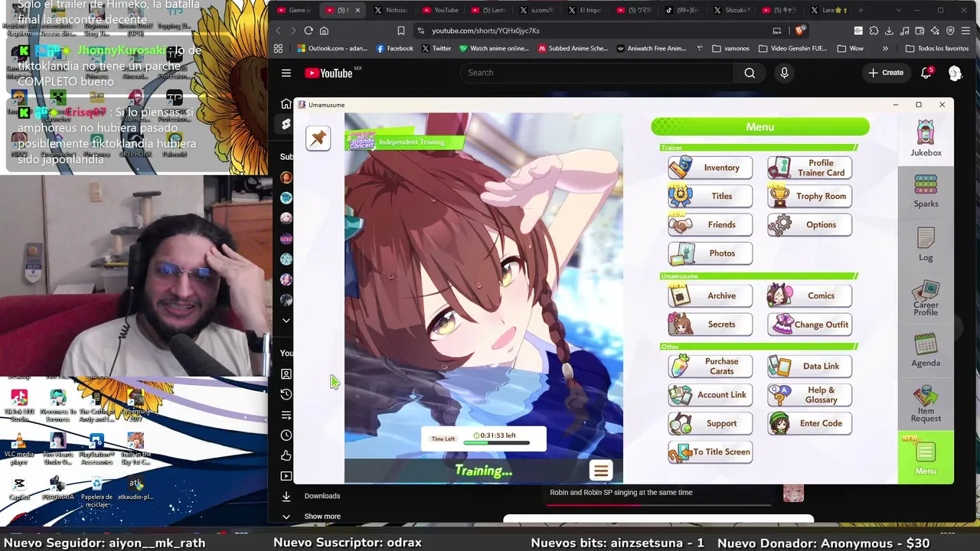Open the hamburger list button beside Training
The width and height of the screenshot is (980, 551).
coord(600,471)
